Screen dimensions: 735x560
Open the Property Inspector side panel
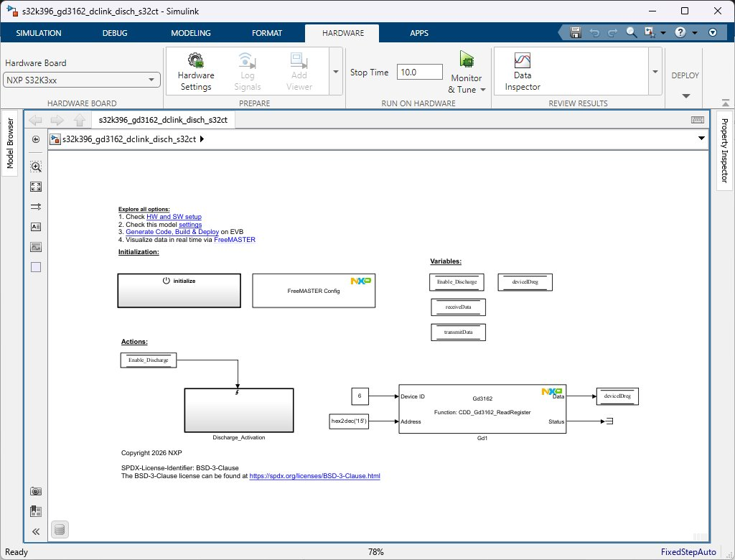[x=724, y=151]
